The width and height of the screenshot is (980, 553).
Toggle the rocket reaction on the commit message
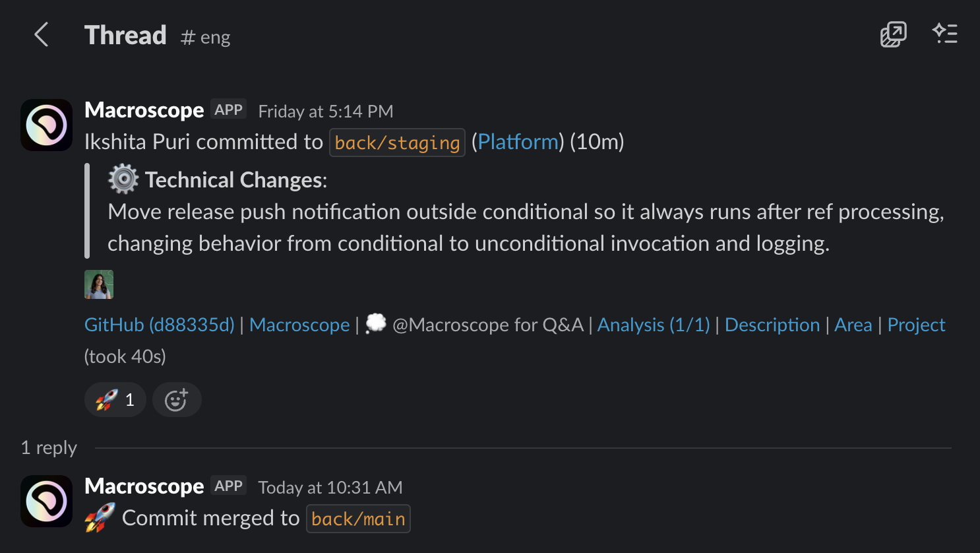tap(115, 399)
